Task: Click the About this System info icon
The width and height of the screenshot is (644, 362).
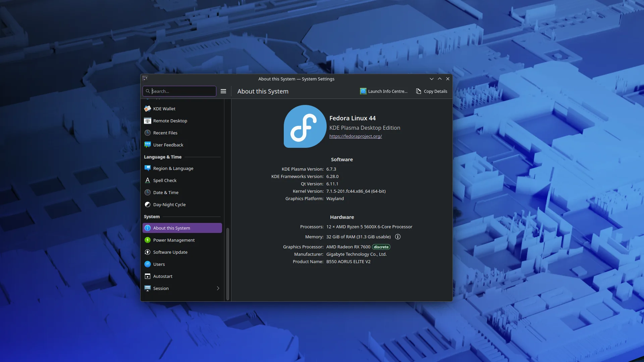Action: (x=147, y=228)
